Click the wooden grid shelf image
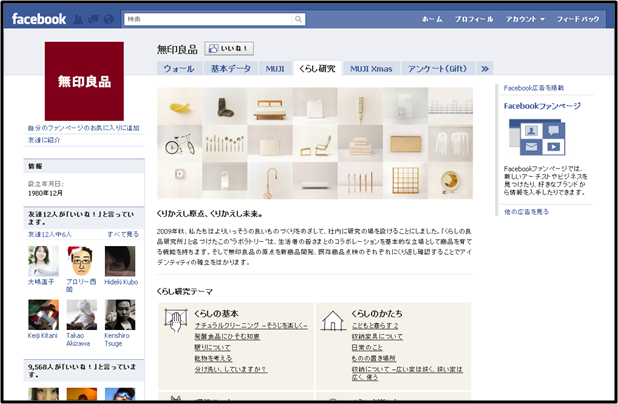618x404 pixels. [406, 181]
